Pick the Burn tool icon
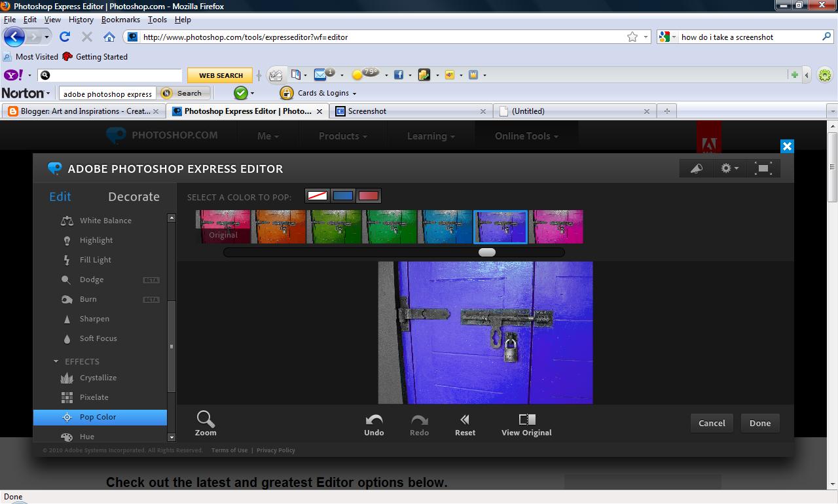The image size is (838, 504). [67, 299]
